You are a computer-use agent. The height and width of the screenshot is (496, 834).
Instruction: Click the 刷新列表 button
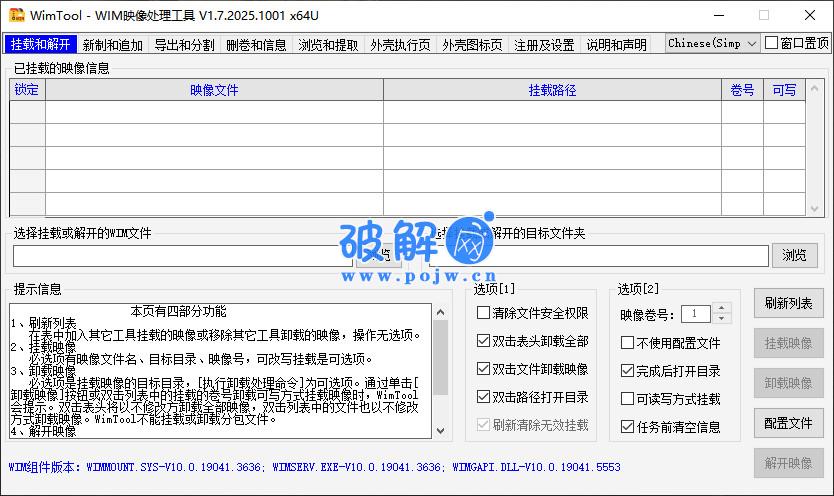(x=789, y=303)
